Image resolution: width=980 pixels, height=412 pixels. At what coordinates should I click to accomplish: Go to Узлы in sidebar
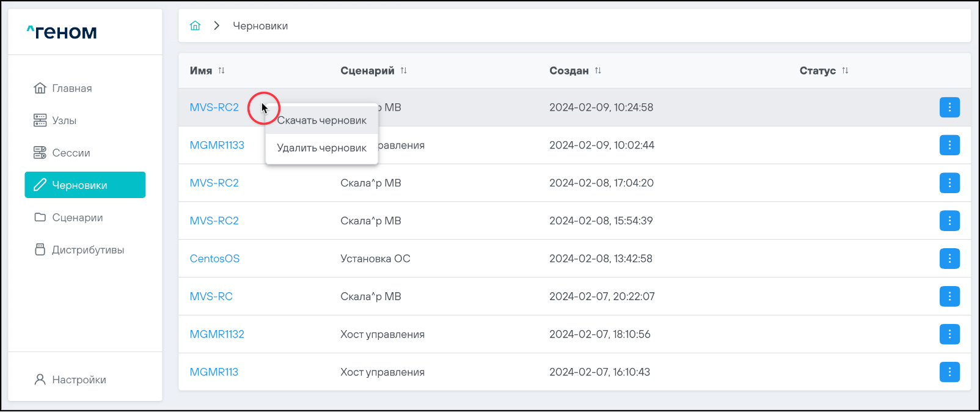click(64, 120)
